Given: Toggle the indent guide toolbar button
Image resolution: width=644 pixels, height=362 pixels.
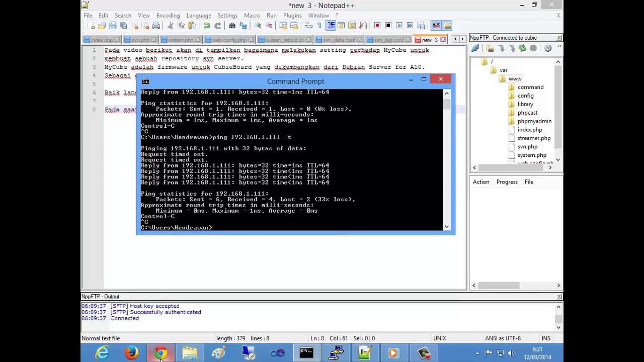Looking at the screenshot, I should tap(331, 26).
